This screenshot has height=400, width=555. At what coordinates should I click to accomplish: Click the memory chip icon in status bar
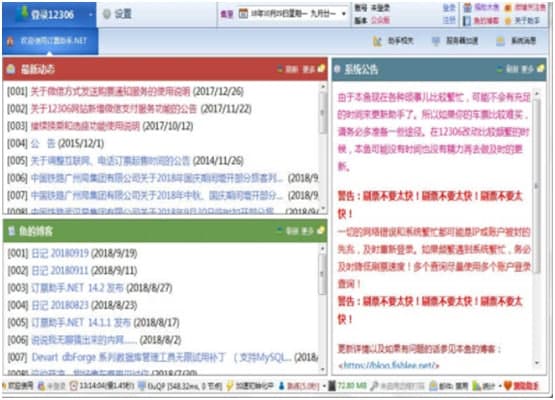332,385
